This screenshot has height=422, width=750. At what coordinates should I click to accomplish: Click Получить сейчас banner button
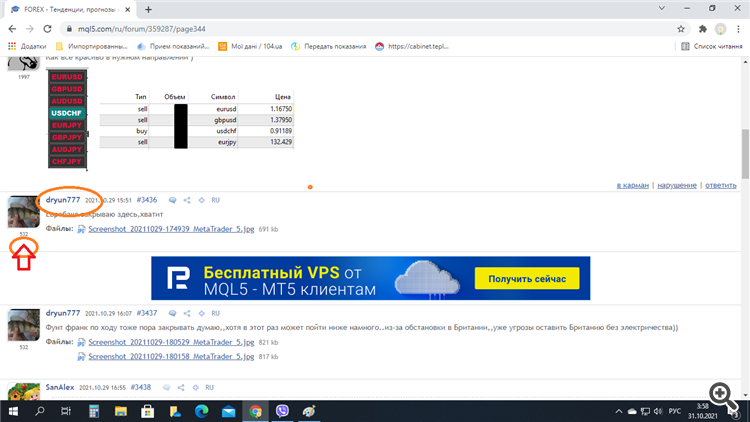(527, 279)
